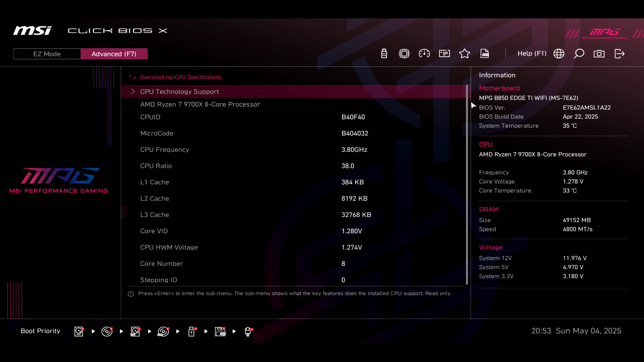Open the hardware monitor gauge icon
The height and width of the screenshot is (362, 644).
[424, 54]
